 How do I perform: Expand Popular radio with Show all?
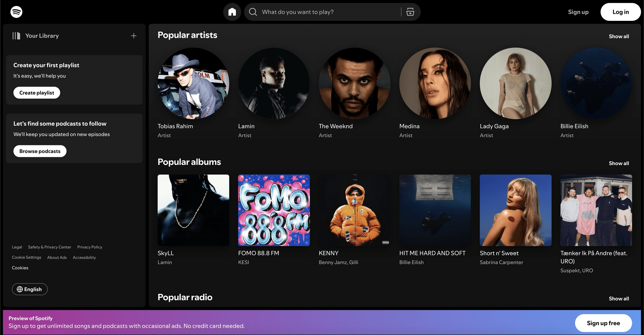618,298
